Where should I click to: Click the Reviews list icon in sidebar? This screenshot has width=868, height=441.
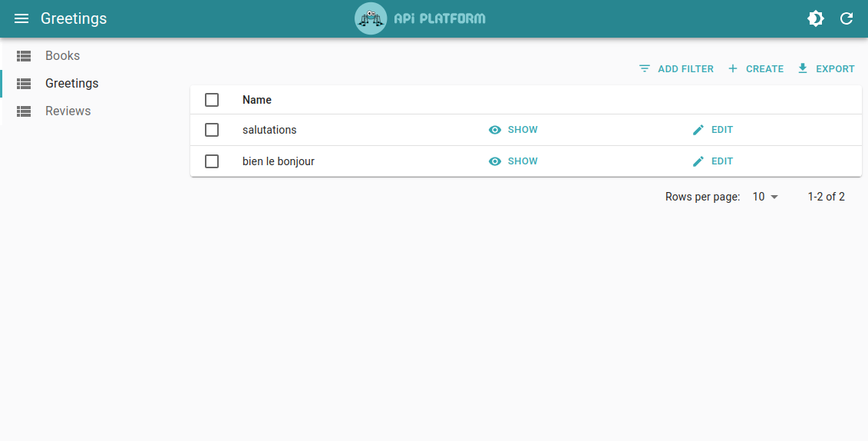24,111
